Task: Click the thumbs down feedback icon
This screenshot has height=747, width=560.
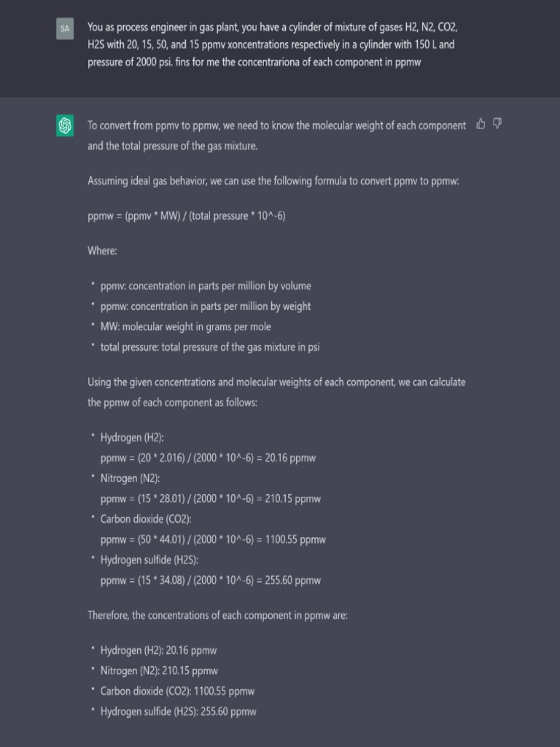Action: (x=497, y=124)
